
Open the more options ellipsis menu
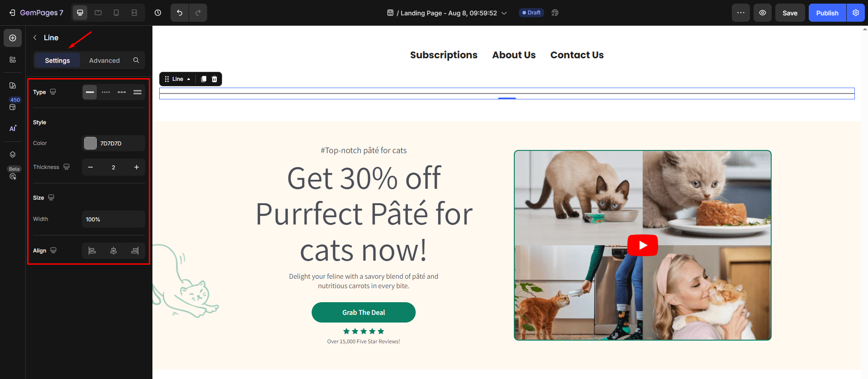(x=741, y=13)
